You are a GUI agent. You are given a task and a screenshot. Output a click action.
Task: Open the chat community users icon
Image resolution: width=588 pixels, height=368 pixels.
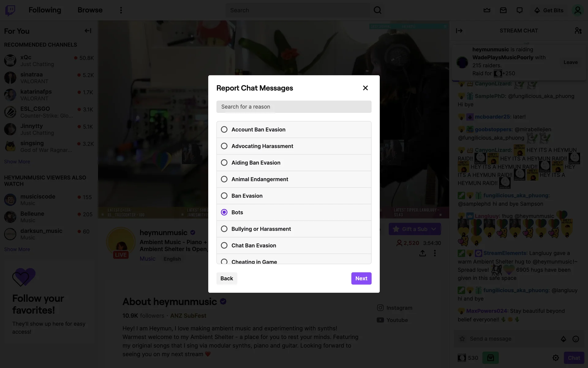point(578,31)
